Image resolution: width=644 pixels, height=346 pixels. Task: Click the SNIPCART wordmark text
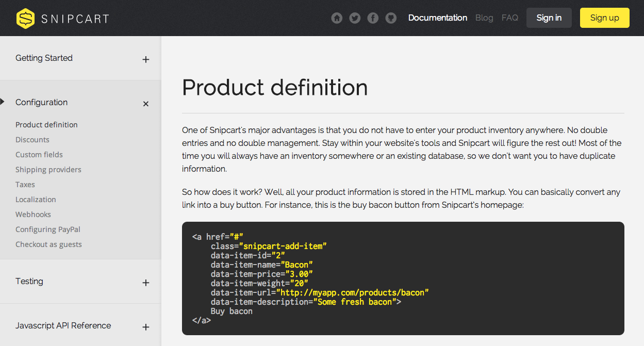point(75,19)
